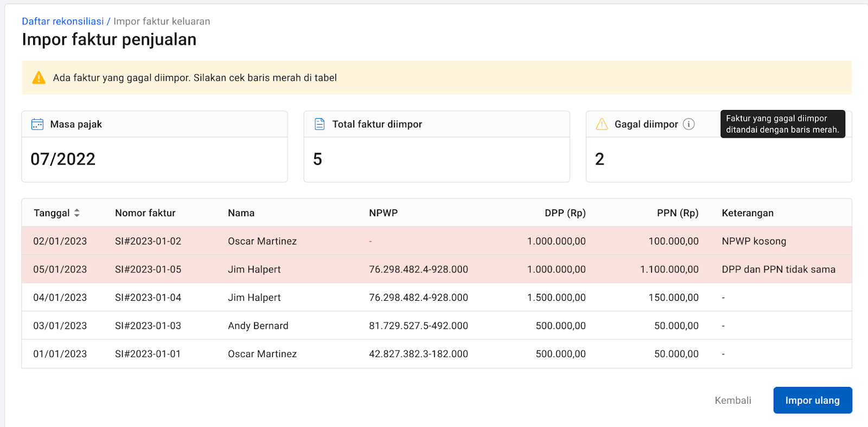Select failed row SI#2023-01-02
The image size is (868, 427).
point(148,241)
